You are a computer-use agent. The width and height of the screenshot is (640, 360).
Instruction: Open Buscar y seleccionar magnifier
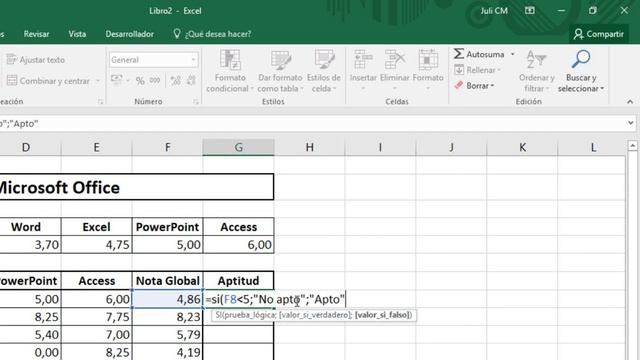tap(581, 71)
